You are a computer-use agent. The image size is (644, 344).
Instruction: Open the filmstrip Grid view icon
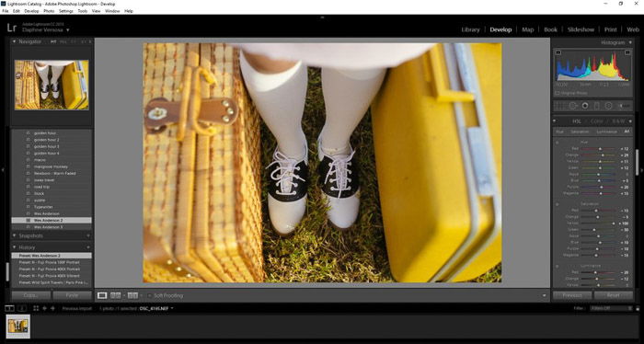tap(36, 308)
